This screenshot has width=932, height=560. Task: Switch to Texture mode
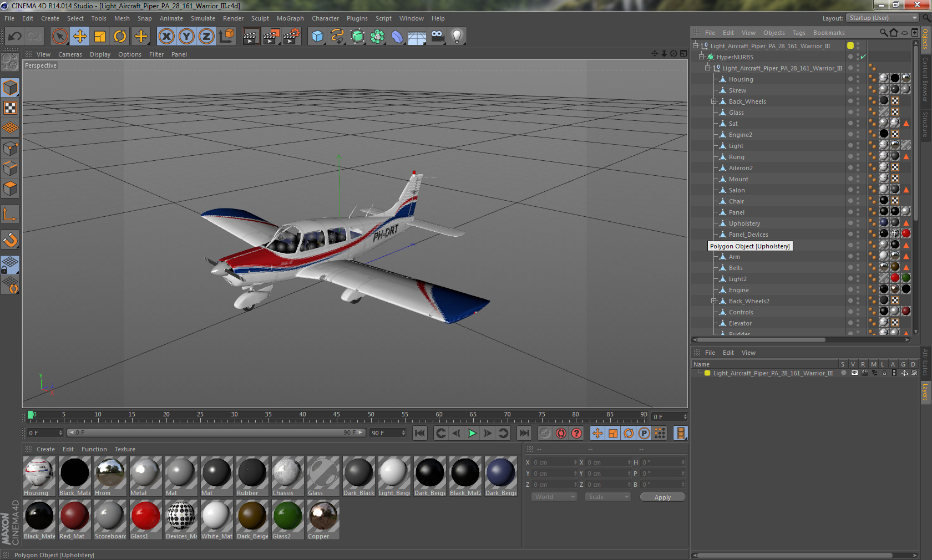tap(11, 108)
